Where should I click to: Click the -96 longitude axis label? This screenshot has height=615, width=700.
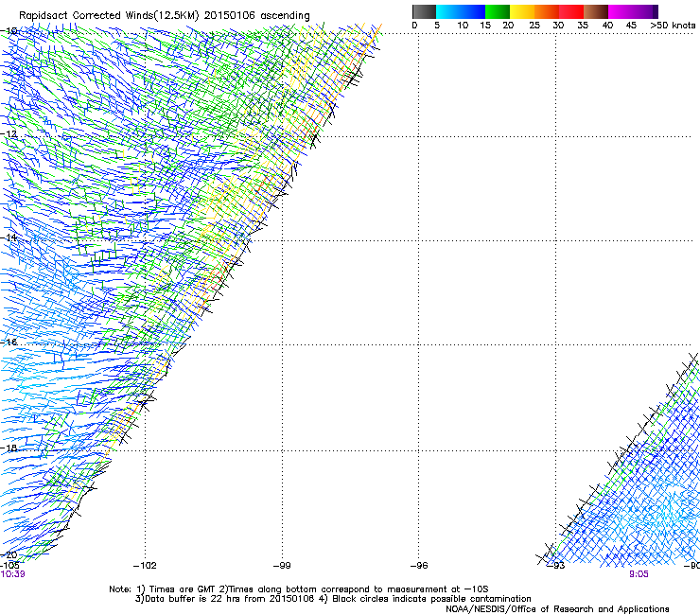pos(419,566)
